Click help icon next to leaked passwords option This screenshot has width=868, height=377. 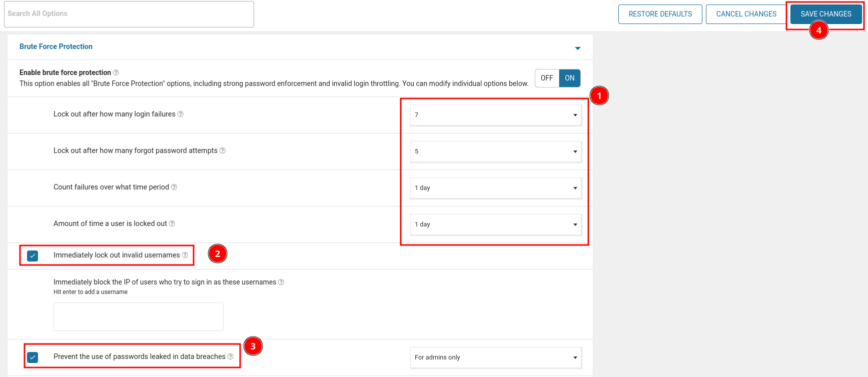pos(231,356)
